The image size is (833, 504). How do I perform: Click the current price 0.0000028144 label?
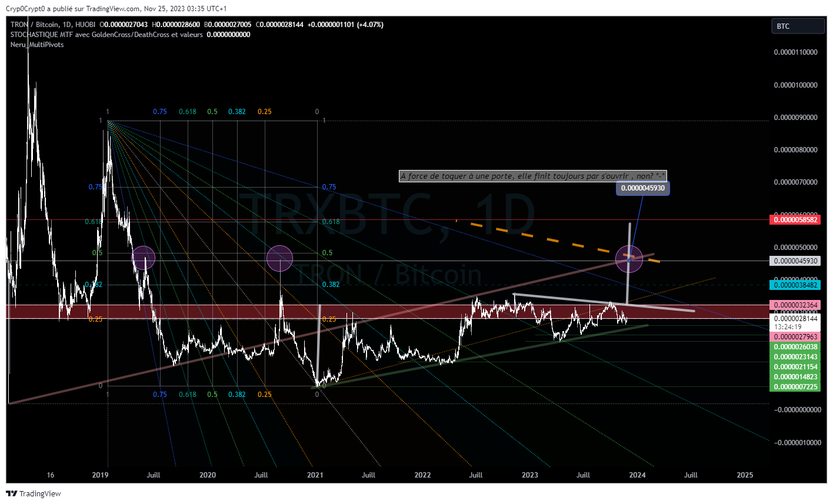point(795,318)
